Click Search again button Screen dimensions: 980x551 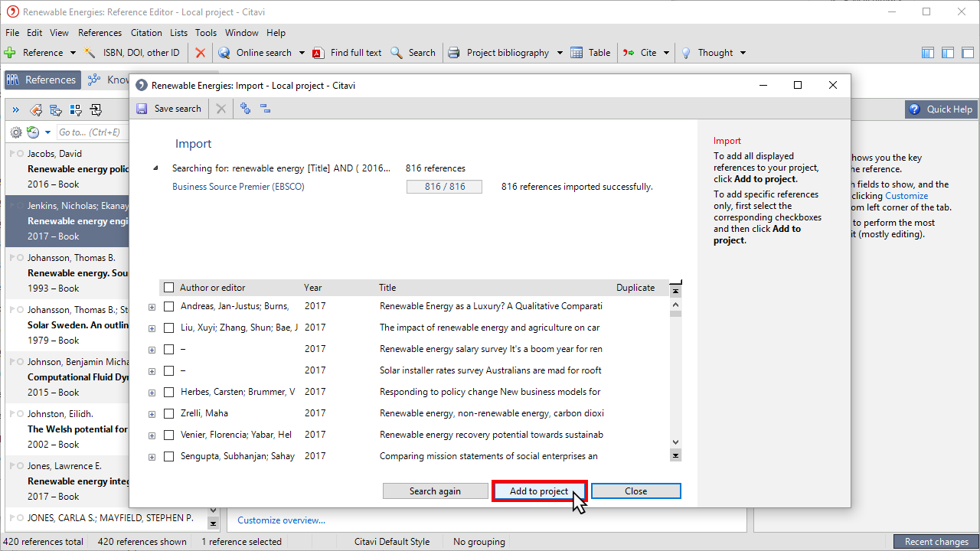point(435,491)
